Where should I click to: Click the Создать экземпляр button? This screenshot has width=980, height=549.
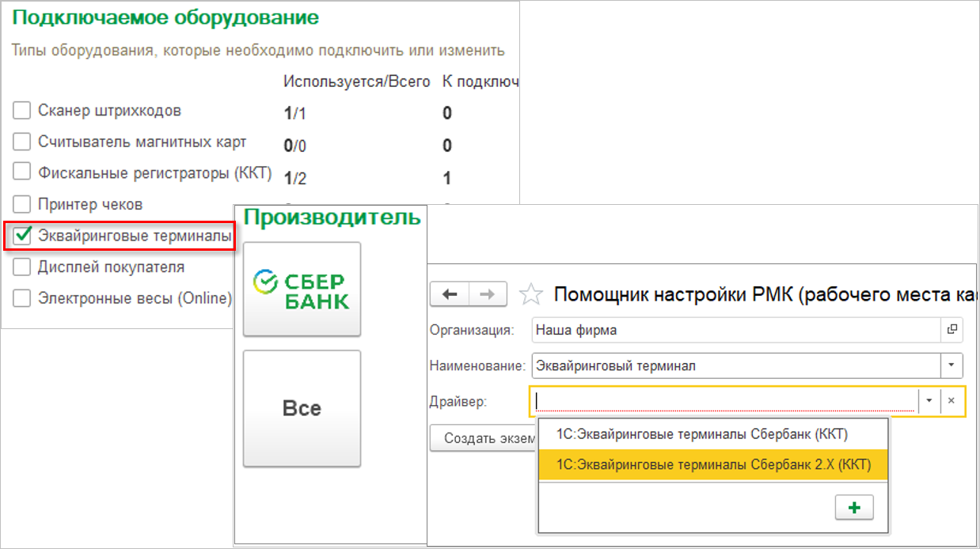click(484, 437)
